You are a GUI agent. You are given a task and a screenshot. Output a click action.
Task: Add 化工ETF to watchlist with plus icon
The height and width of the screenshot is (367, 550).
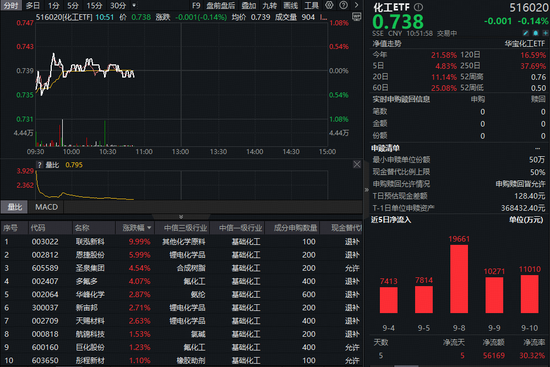point(545,33)
